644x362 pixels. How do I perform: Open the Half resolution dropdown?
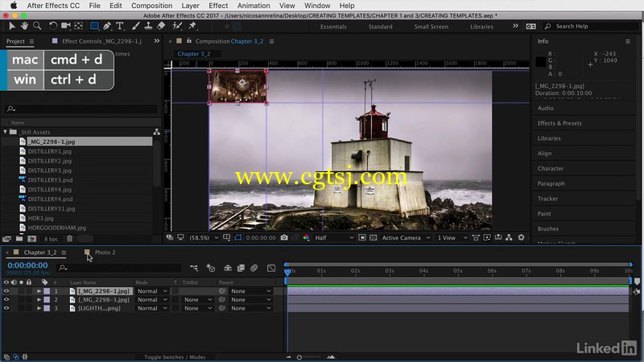pos(334,237)
